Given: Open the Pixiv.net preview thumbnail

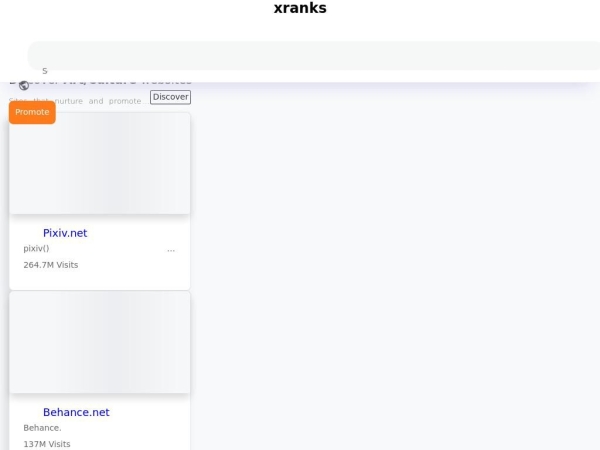Looking at the screenshot, I should (x=99, y=163).
